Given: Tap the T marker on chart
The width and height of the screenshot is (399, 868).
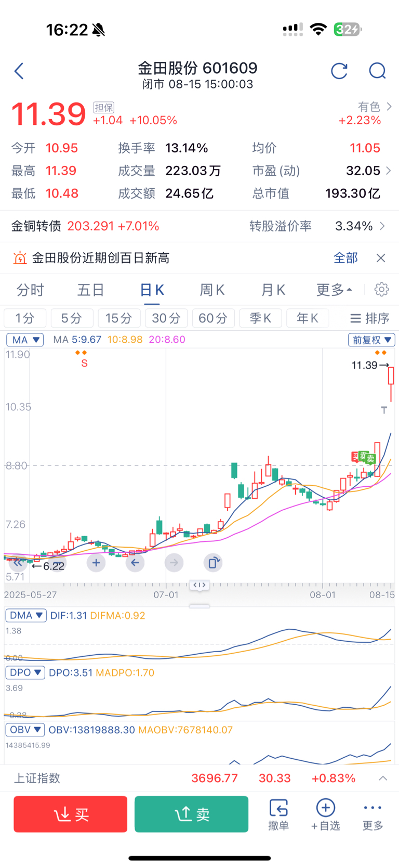Looking at the screenshot, I should click(x=384, y=410).
